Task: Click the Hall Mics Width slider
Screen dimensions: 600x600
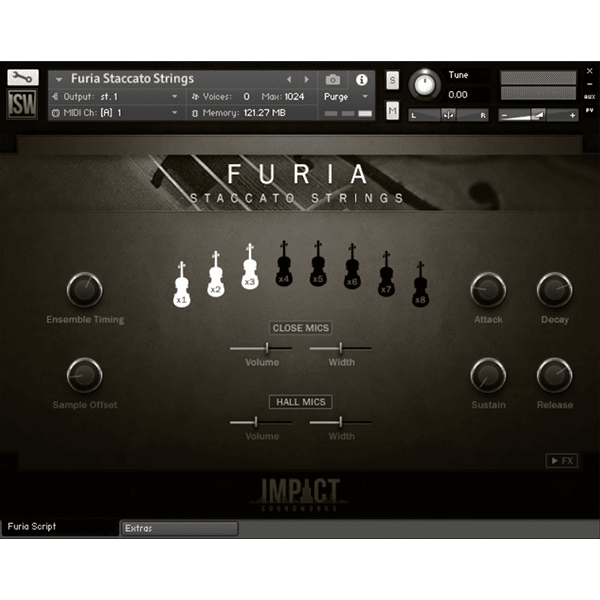Action: tap(341, 422)
